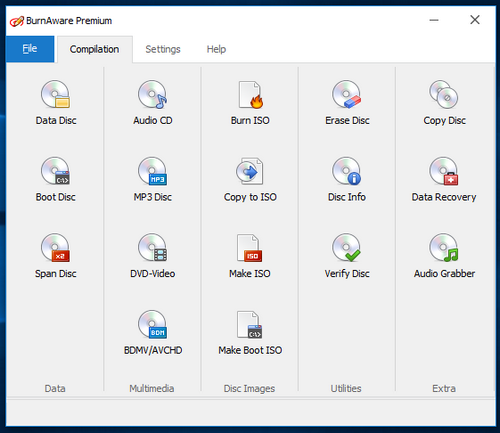Image resolution: width=500 pixels, height=433 pixels.
Task: Open the Help tab
Action: point(216,49)
